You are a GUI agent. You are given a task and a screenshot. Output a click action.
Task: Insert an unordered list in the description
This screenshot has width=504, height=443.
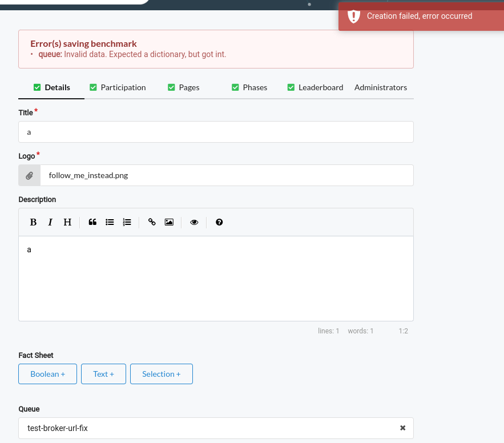tap(110, 222)
